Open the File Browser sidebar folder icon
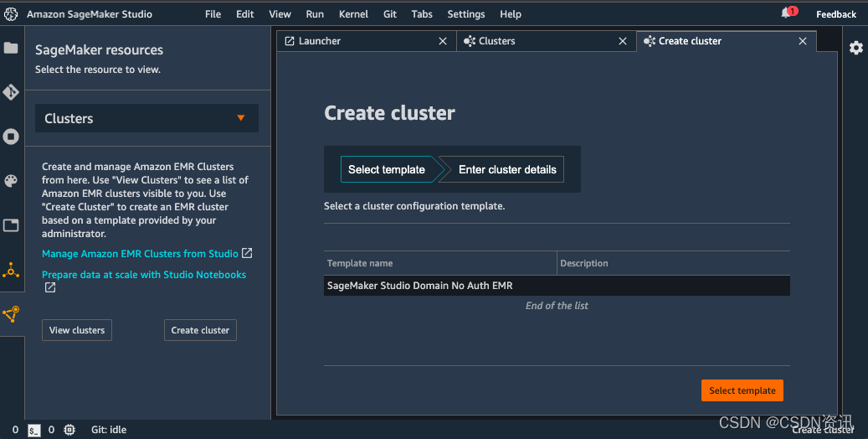 (11, 48)
